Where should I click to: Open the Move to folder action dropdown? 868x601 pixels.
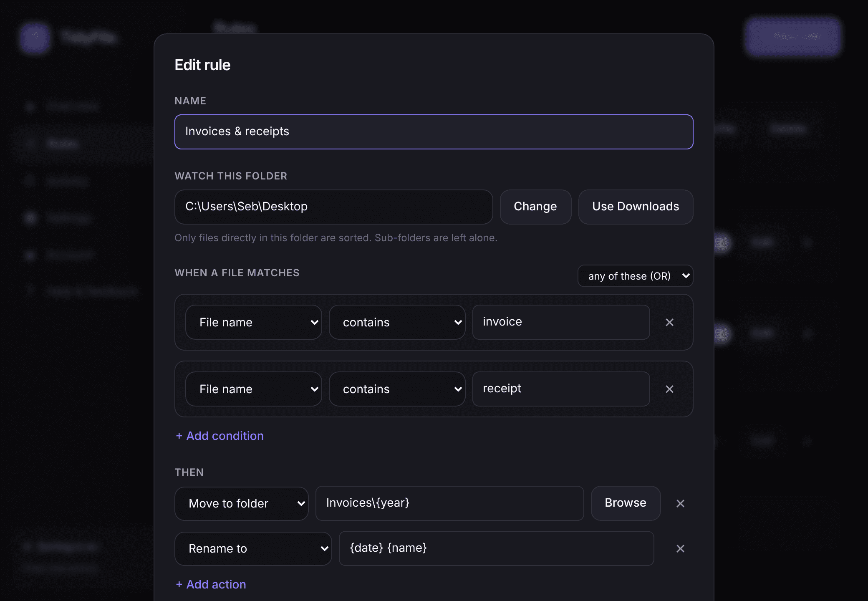241,503
